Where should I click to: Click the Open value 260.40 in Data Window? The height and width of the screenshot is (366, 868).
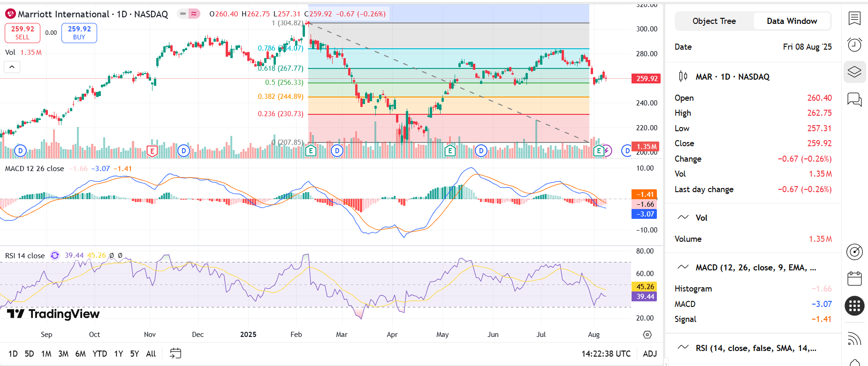pyautogui.click(x=819, y=98)
